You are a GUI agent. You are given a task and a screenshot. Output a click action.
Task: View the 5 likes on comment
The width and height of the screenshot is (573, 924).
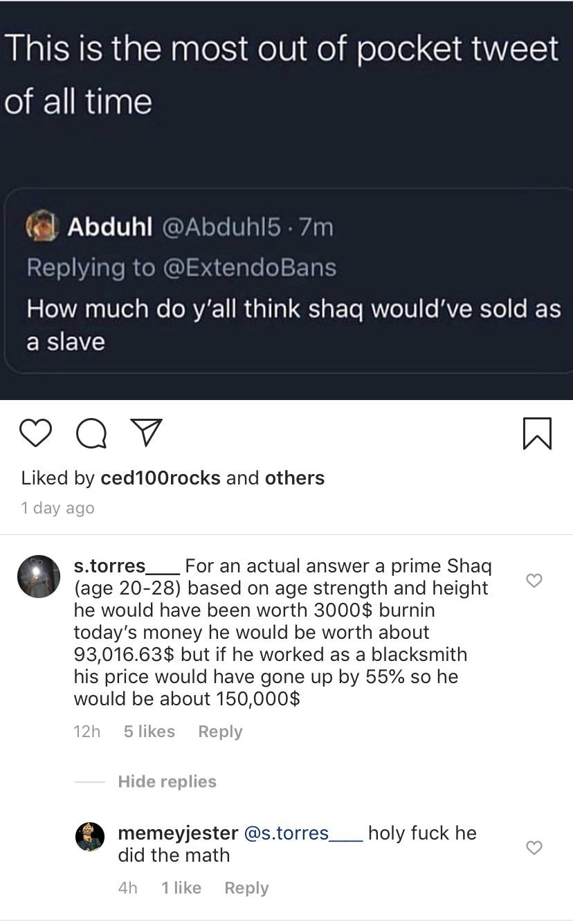click(x=149, y=732)
